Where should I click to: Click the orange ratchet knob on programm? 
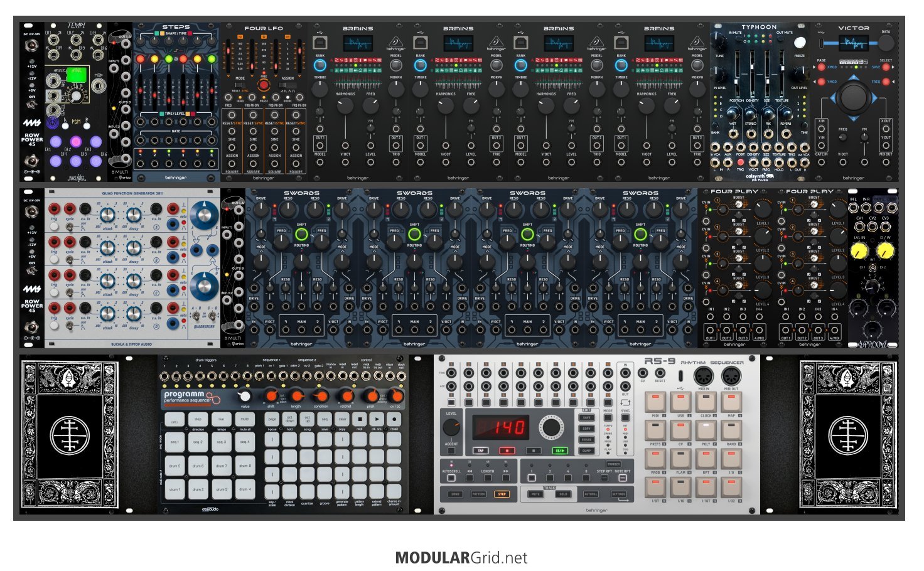point(346,395)
